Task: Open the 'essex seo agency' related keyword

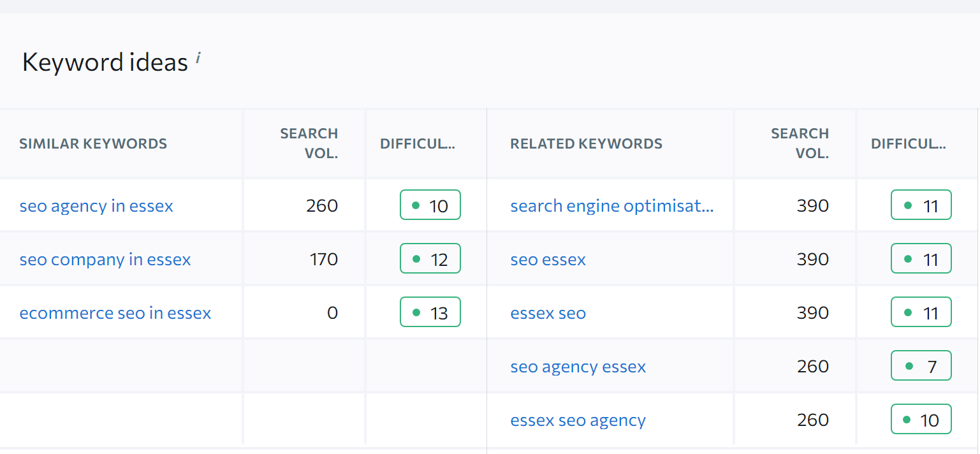Action: pos(578,420)
